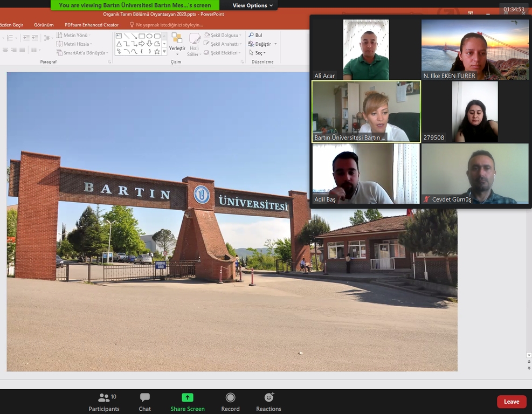The image size is (532, 414).
Task: Select the triangle shape
Action: coord(119,44)
